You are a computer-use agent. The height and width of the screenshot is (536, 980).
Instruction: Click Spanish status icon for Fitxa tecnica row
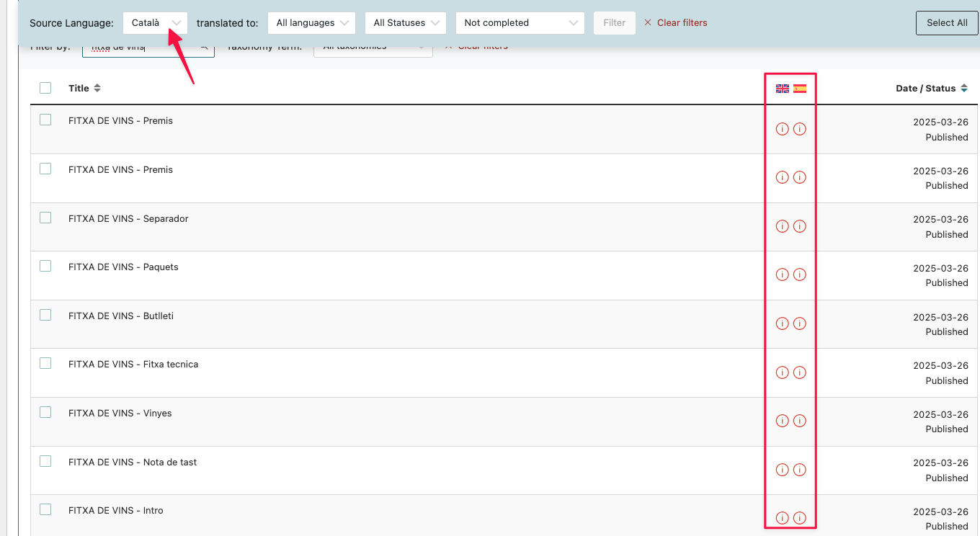pyautogui.click(x=799, y=372)
